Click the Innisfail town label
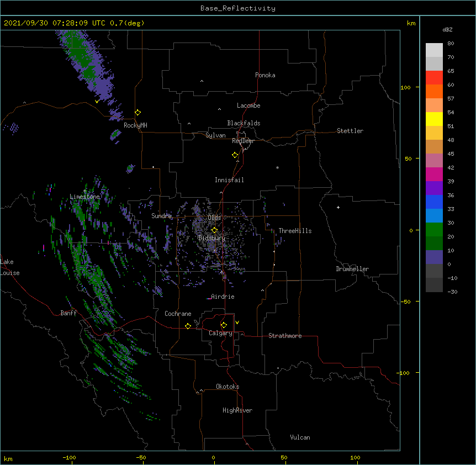Screen dimensions: 476x465 (x=229, y=180)
